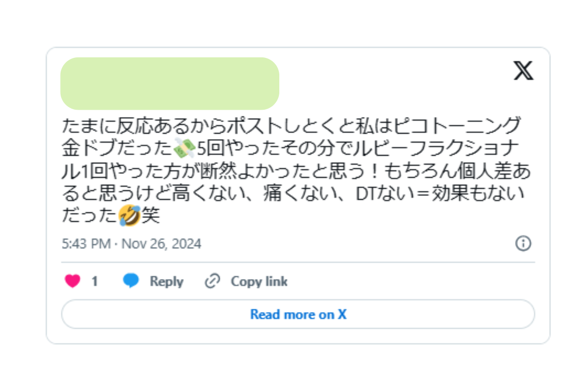The width and height of the screenshot is (588, 391).
Task: Click the X logo in the tweet card
Action: point(523,71)
